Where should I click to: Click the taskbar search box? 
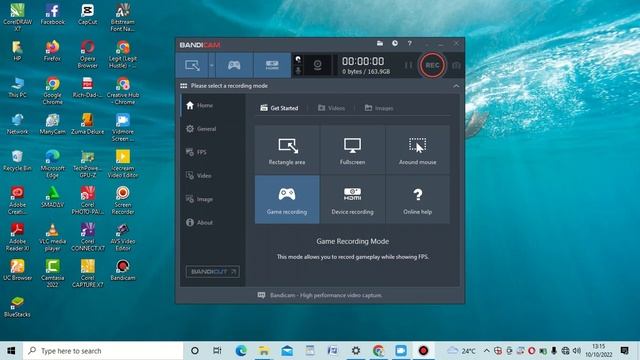point(103,351)
